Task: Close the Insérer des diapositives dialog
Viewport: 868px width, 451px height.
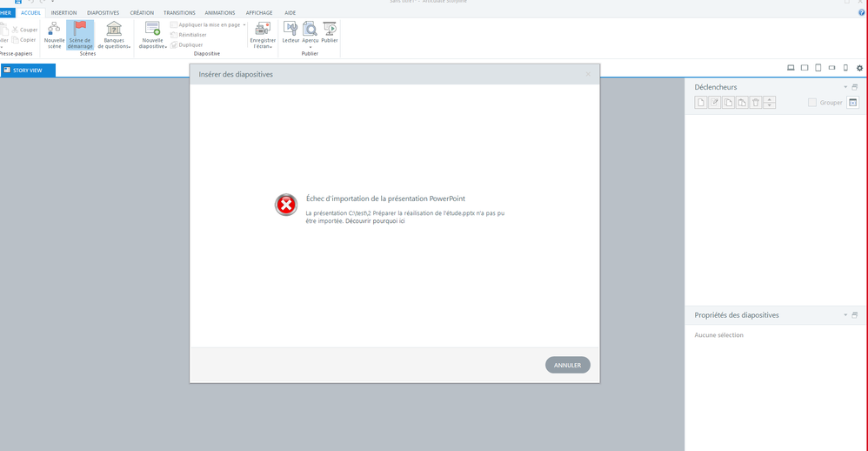Action: click(x=588, y=74)
